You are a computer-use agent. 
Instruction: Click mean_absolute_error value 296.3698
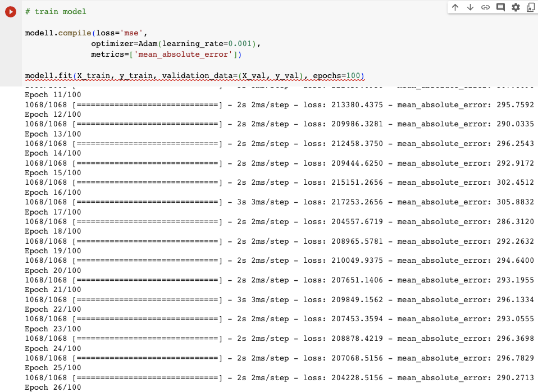516,339
